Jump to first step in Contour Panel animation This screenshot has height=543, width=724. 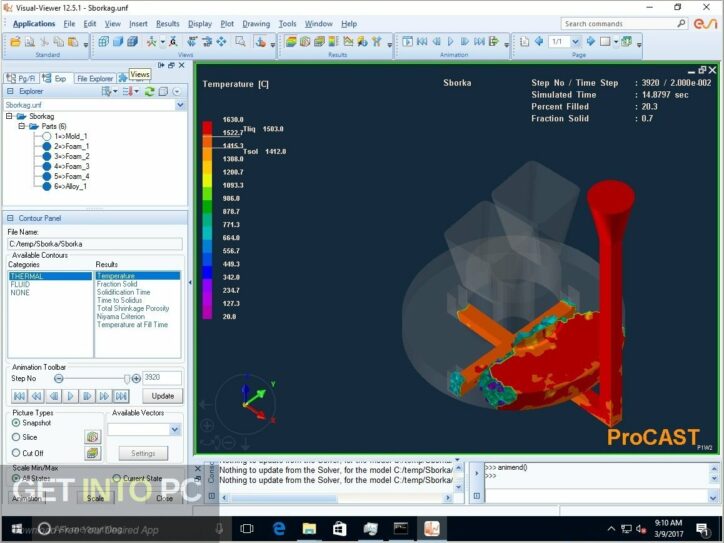pyautogui.click(x=19, y=396)
